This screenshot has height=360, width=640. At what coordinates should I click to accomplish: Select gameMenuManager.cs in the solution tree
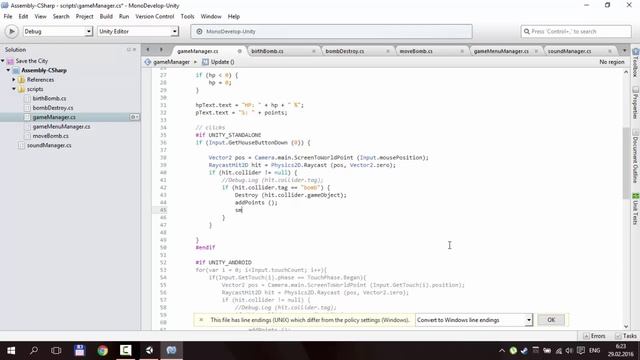pyautogui.click(x=61, y=127)
